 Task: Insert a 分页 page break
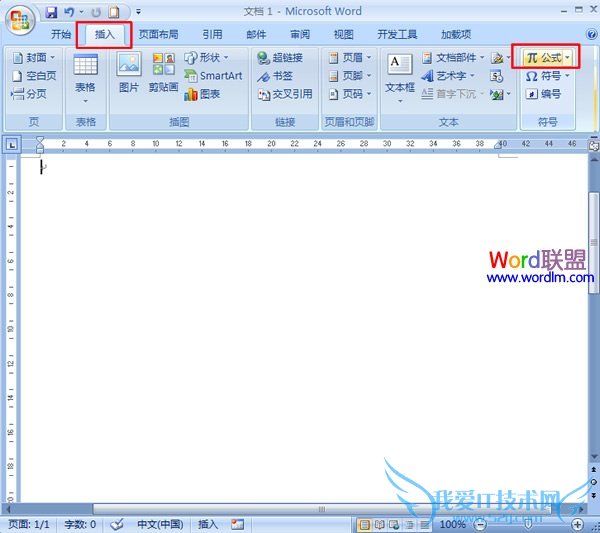(29, 94)
